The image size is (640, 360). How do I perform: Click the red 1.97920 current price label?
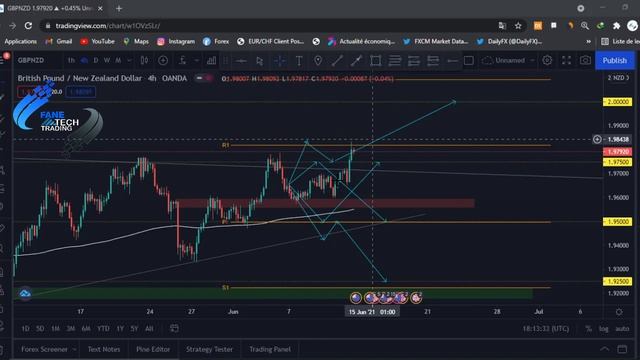click(x=618, y=152)
